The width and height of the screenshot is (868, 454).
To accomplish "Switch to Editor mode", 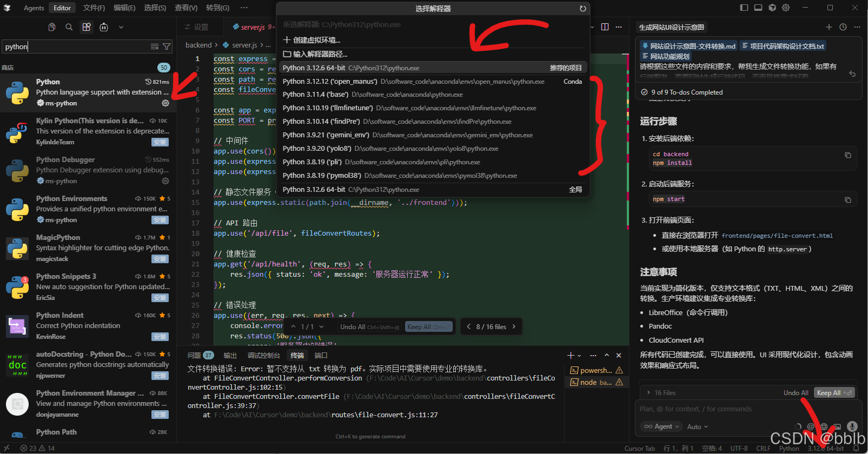I will coord(62,8).
